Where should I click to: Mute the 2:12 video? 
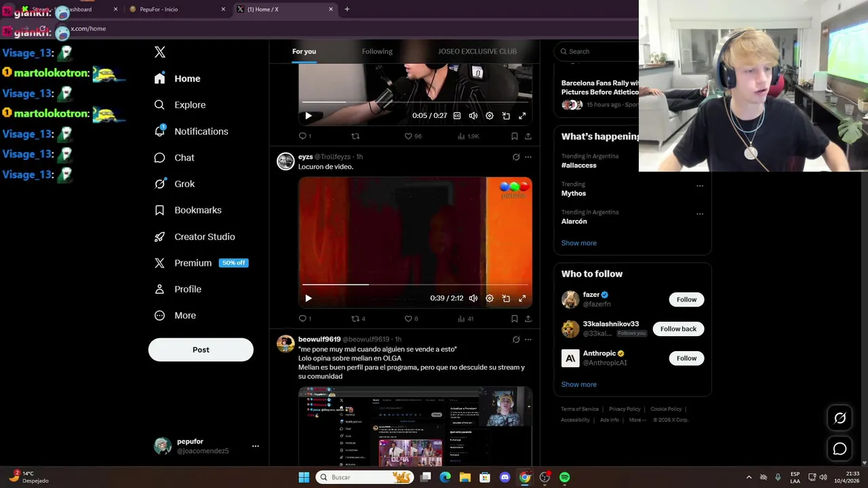(473, 298)
